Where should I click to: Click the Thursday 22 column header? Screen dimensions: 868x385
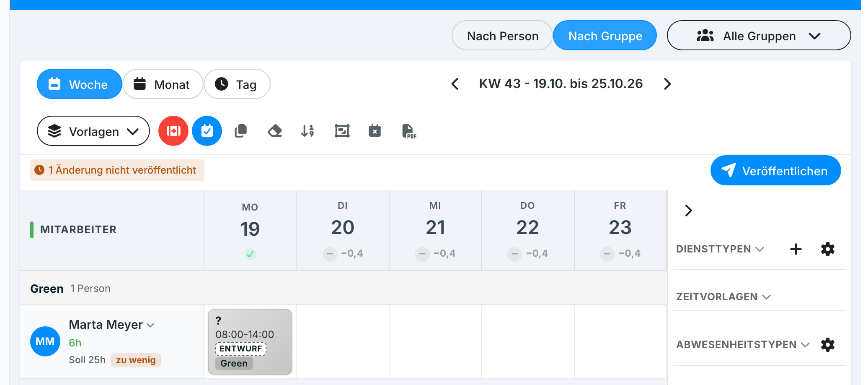click(528, 230)
